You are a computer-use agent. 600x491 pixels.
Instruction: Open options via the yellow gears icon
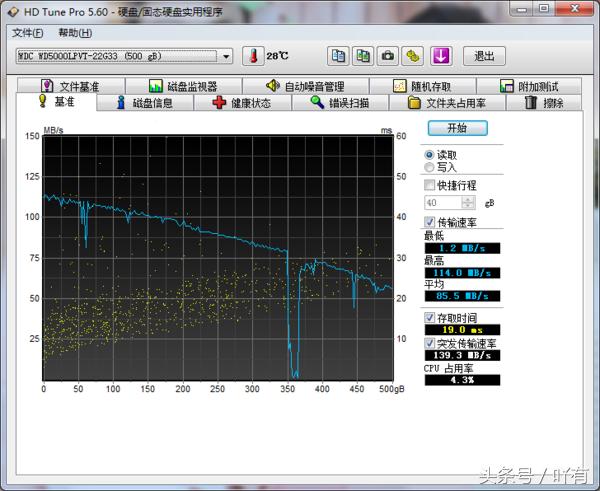point(412,56)
